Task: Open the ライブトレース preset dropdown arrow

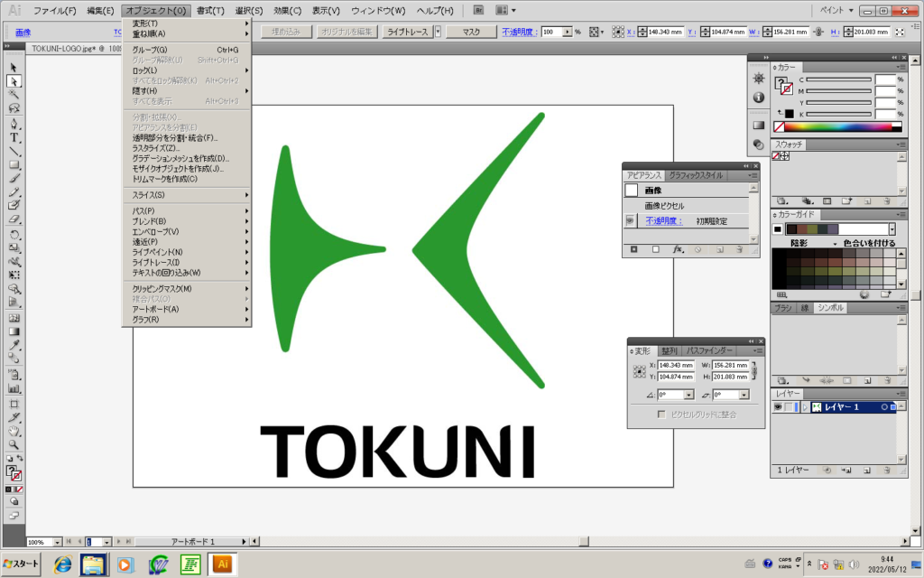Action: tap(438, 32)
